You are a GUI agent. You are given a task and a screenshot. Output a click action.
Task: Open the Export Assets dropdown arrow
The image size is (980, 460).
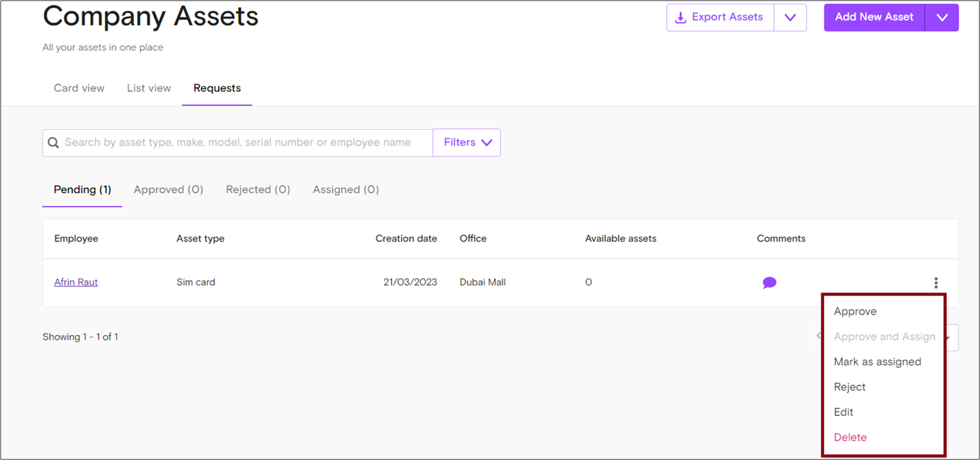[x=790, y=17]
